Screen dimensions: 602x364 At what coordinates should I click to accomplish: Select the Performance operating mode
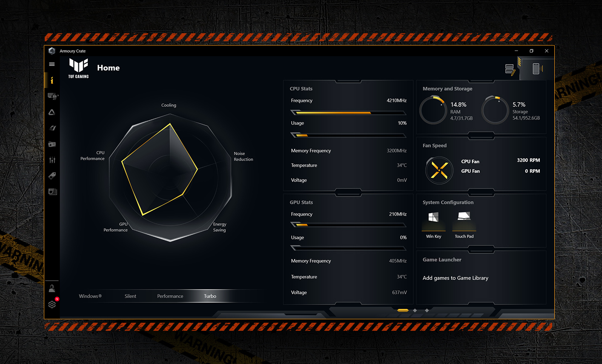click(x=170, y=296)
